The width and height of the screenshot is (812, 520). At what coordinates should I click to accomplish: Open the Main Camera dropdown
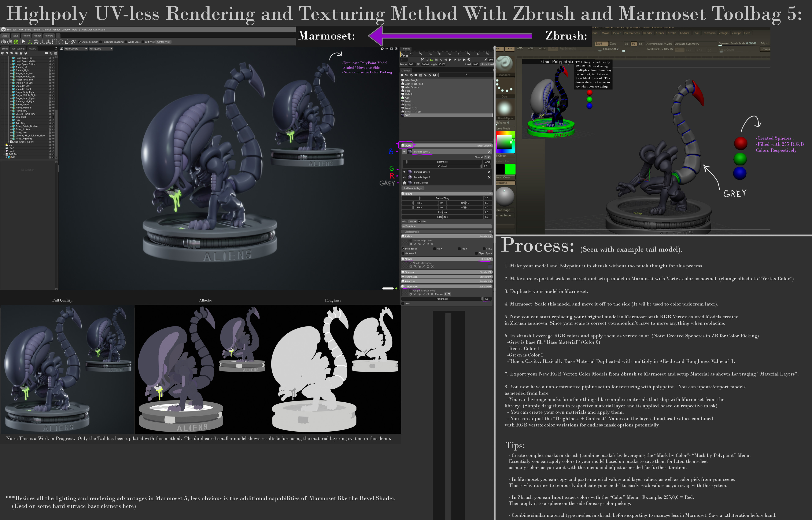tap(76, 49)
